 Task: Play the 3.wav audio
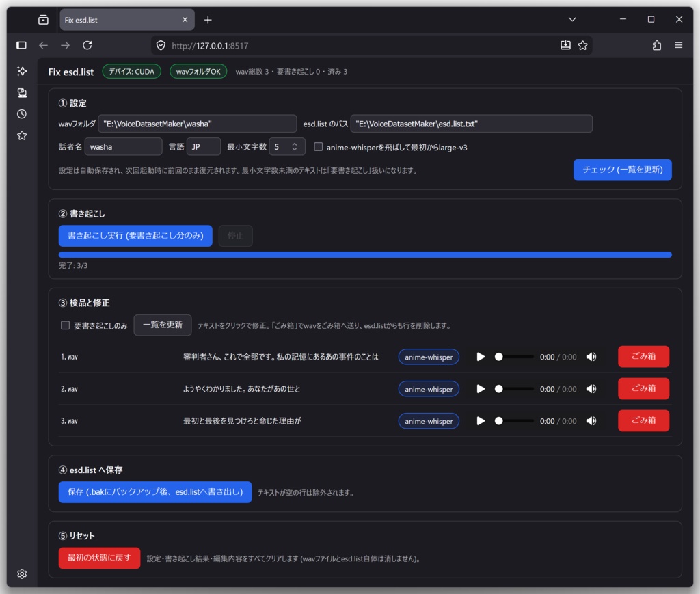click(481, 421)
